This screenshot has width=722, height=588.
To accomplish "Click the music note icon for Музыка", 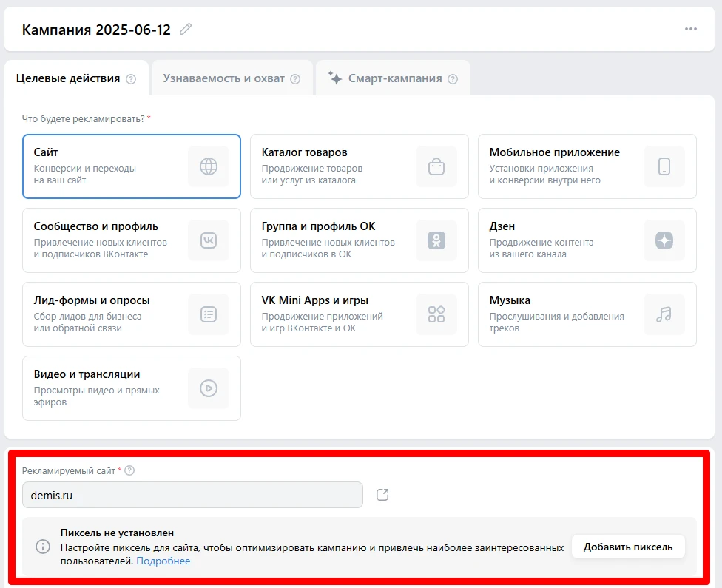I will [x=664, y=314].
